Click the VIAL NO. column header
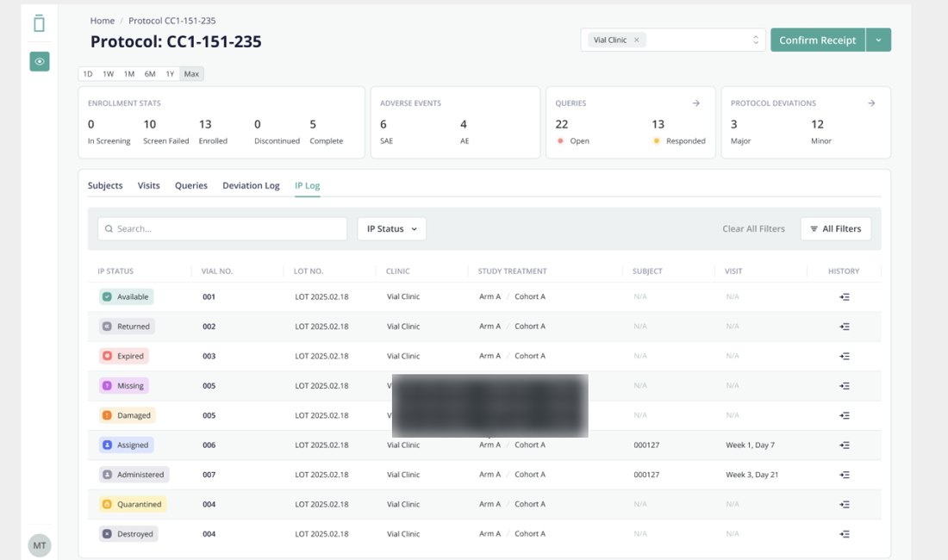 [x=217, y=271]
